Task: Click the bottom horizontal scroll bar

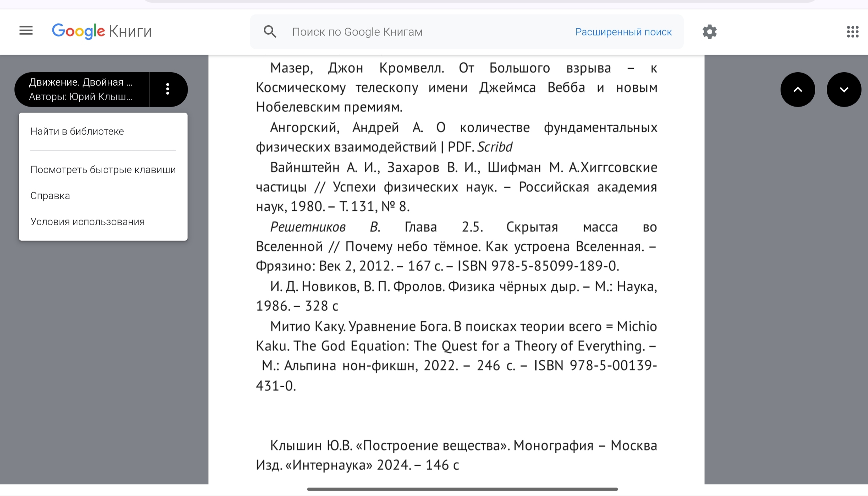Action: tap(462, 489)
